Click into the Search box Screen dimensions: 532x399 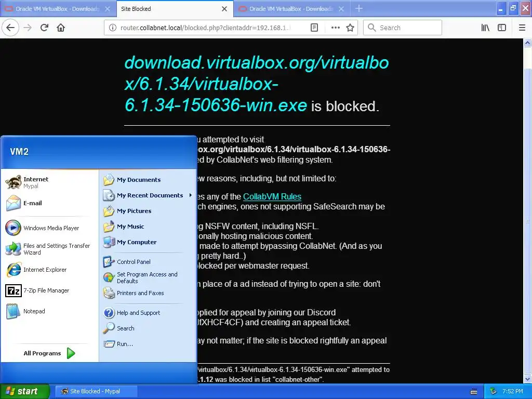tap(403, 28)
